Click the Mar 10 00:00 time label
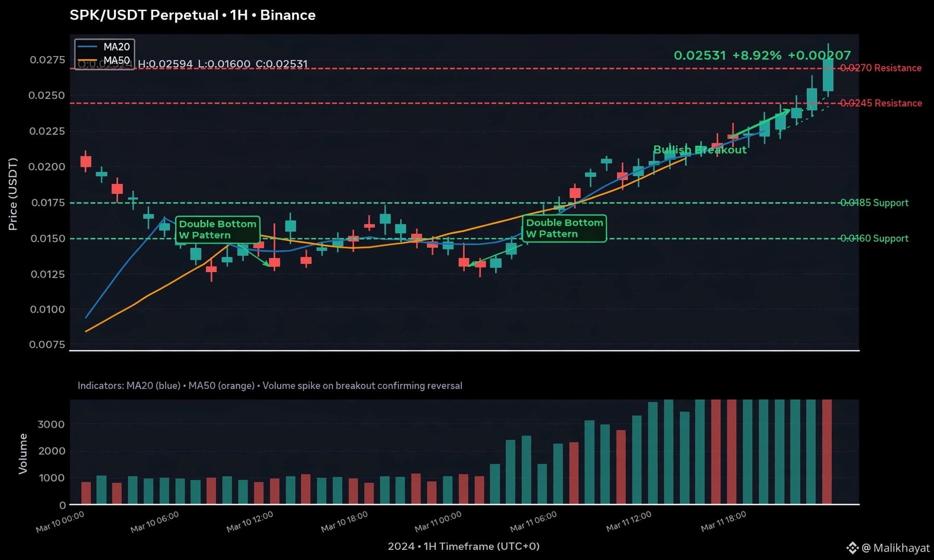Image resolution: width=934 pixels, height=560 pixels. pyautogui.click(x=60, y=522)
